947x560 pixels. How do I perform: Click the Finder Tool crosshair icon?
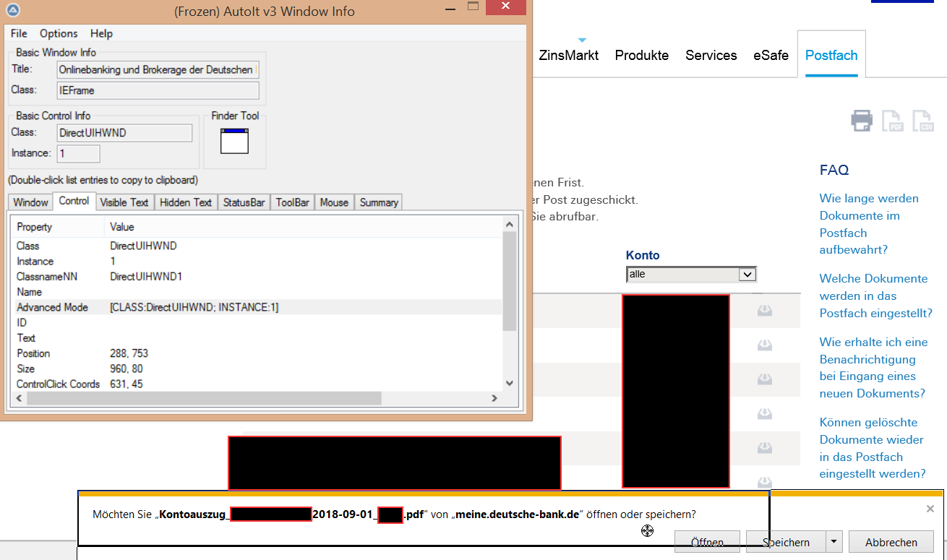coord(234,140)
